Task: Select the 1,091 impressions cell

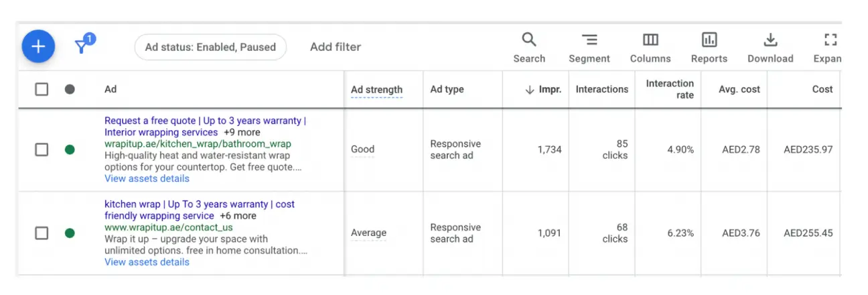Action: (549, 233)
